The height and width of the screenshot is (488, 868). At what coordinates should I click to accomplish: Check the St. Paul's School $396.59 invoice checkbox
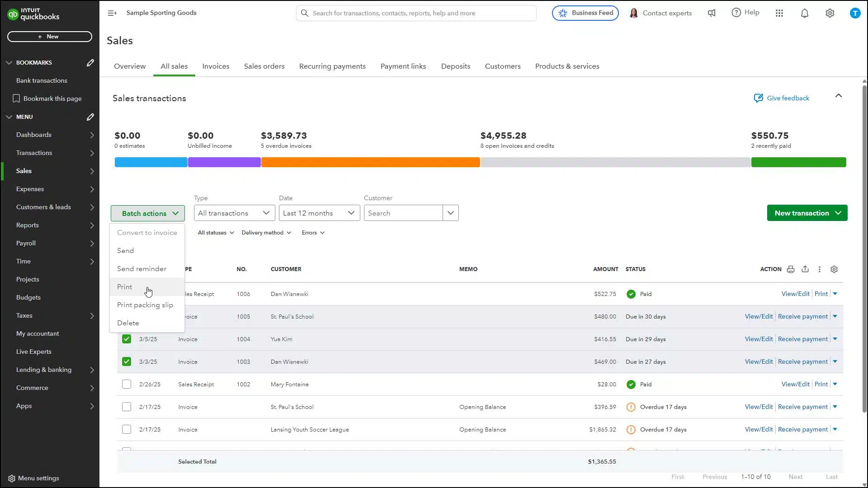click(x=127, y=407)
